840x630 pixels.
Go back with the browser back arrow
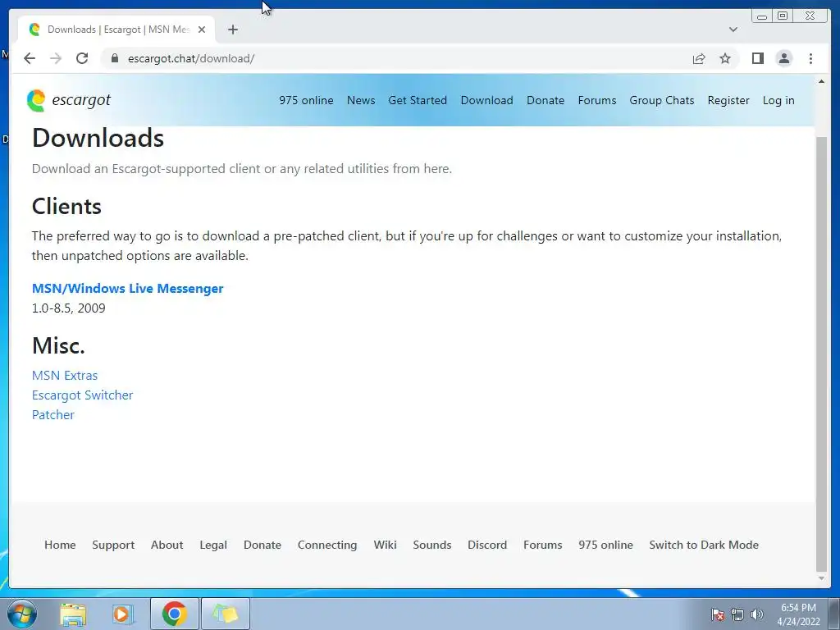click(30, 58)
